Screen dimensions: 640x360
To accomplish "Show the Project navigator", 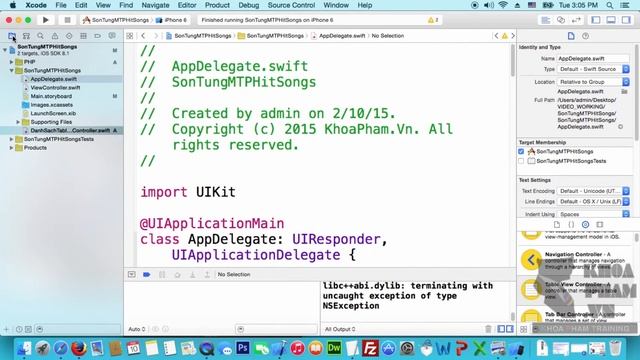I will pyautogui.click(x=12, y=36).
